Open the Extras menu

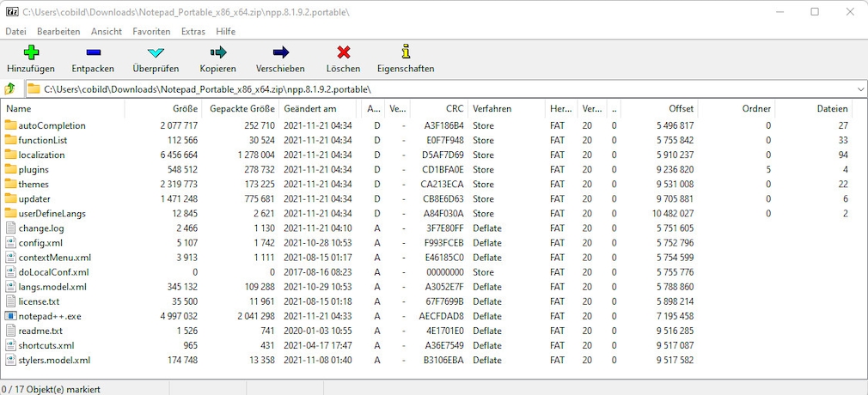(193, 31)
